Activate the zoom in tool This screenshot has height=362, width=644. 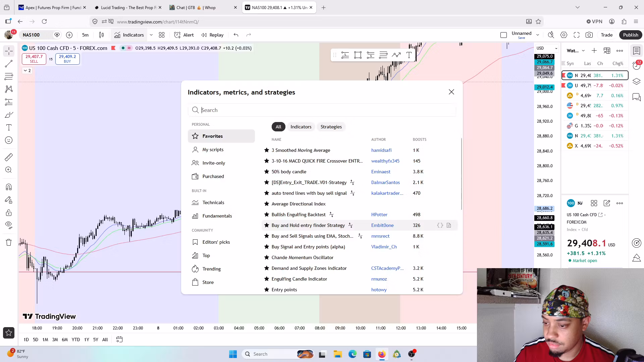click(9, 170)
